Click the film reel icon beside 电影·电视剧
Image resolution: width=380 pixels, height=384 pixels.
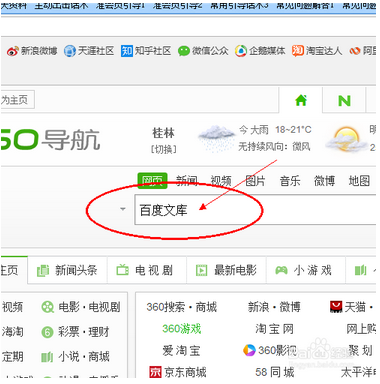47,307
